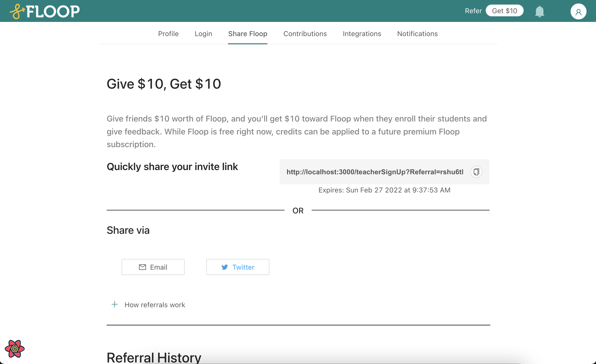Click the Refer label in the header
Viewport: 596px width, 364px height.
click(x=473, y=11)
